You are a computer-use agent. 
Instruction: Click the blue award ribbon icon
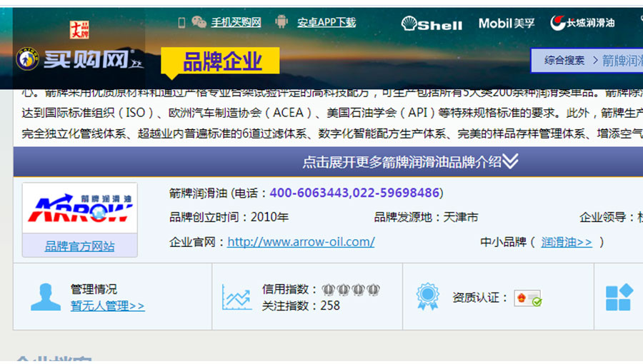[x=428, y=295]
